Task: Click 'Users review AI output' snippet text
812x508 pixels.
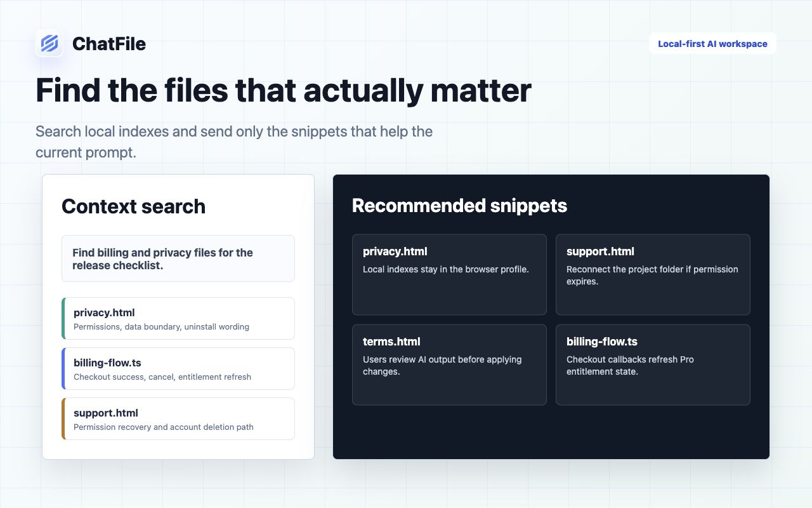Action: pyautogui.click(x=442, y=365)
